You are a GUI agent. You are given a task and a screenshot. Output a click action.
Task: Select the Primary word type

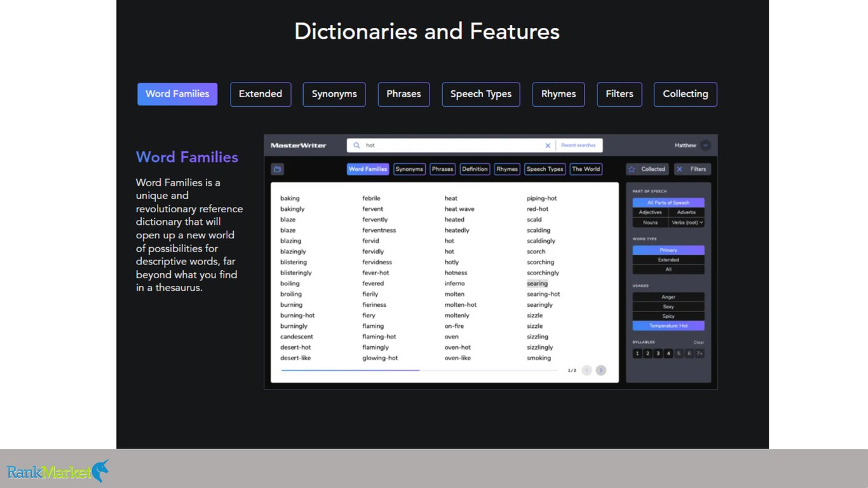[668, 250]
